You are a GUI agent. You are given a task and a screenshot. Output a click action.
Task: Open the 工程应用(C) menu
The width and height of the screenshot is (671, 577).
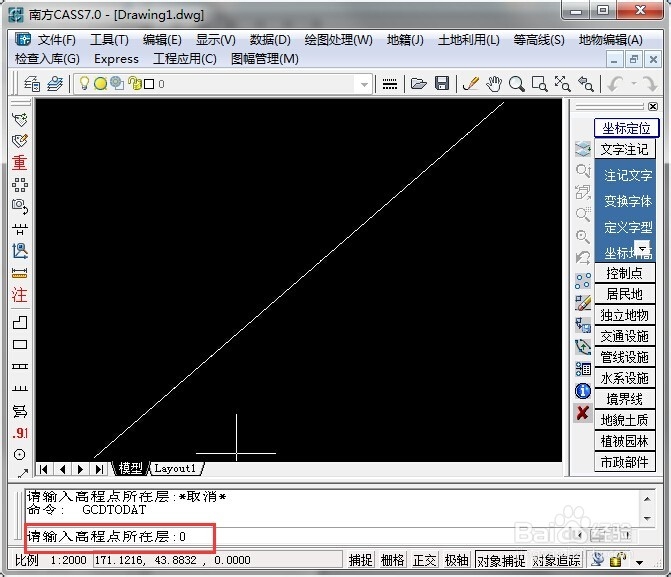(x=185, y=59)
